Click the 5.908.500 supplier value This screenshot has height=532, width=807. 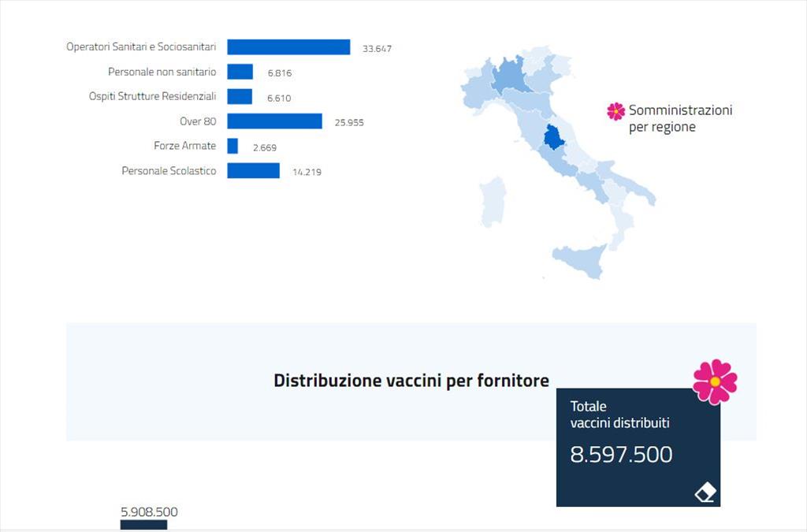(149, 512)
